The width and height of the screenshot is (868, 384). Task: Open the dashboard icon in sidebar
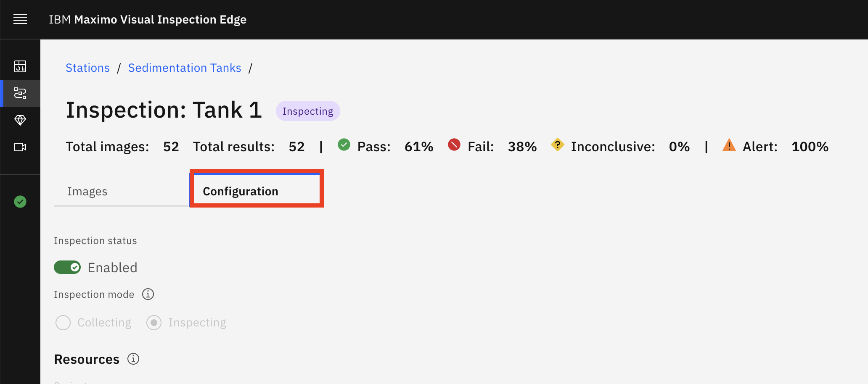pyautogui.click(x=20, y=66)
